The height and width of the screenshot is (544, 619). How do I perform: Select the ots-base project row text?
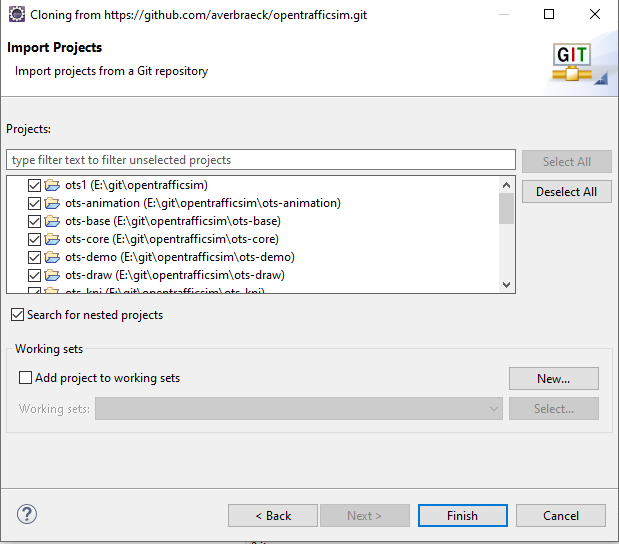173,221
